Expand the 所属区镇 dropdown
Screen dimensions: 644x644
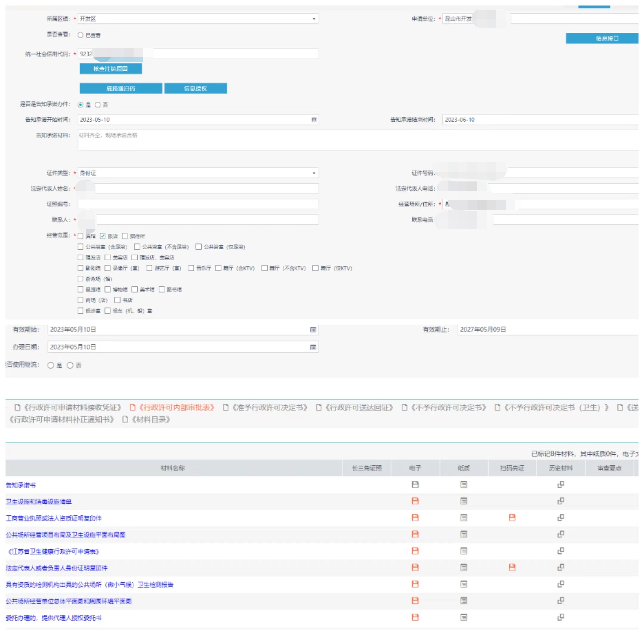tap(314, 19)
